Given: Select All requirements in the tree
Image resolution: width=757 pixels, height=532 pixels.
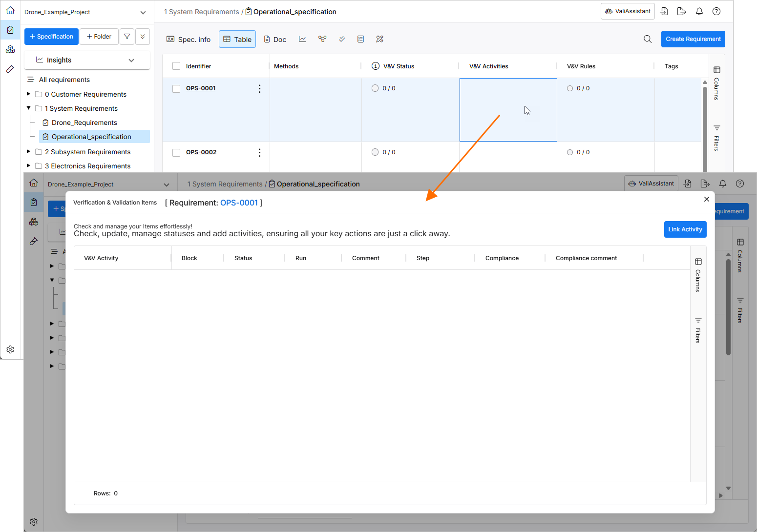Looking at the screenshot, I should tap(64, 80).
